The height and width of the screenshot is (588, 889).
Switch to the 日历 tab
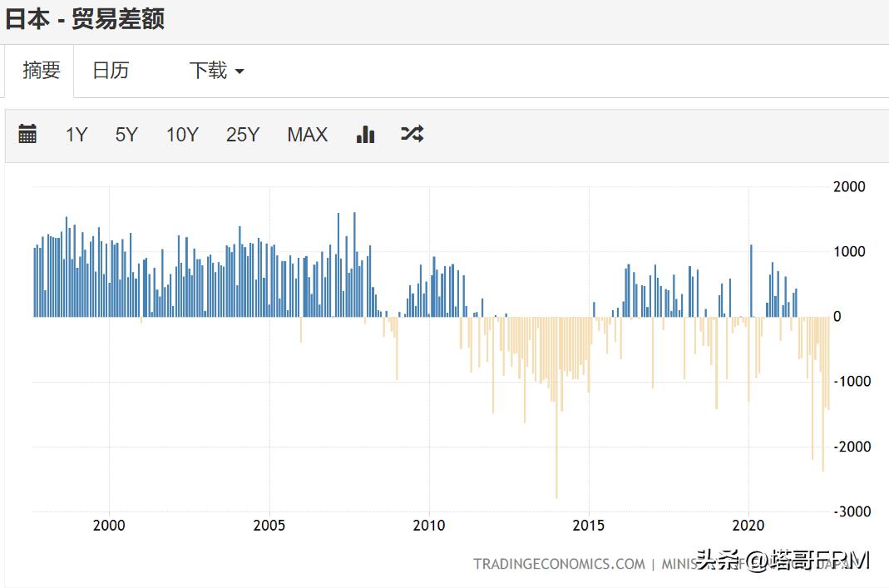tap(111, 71)
